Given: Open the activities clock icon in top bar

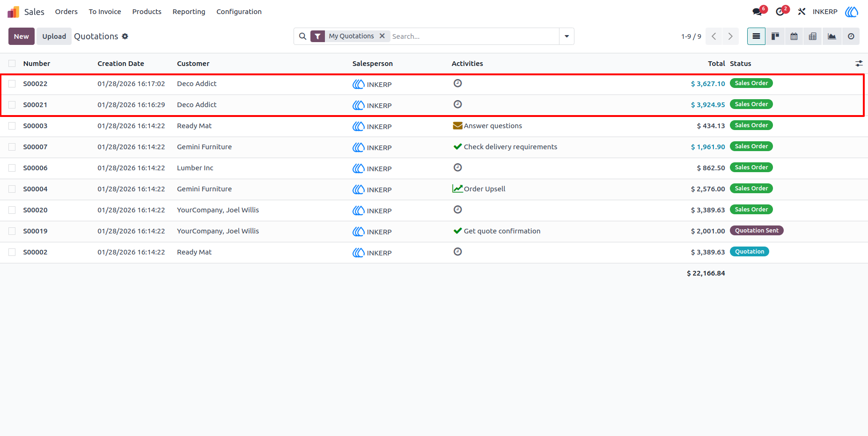Looking at the screenshot, I should tap(780, 12).
